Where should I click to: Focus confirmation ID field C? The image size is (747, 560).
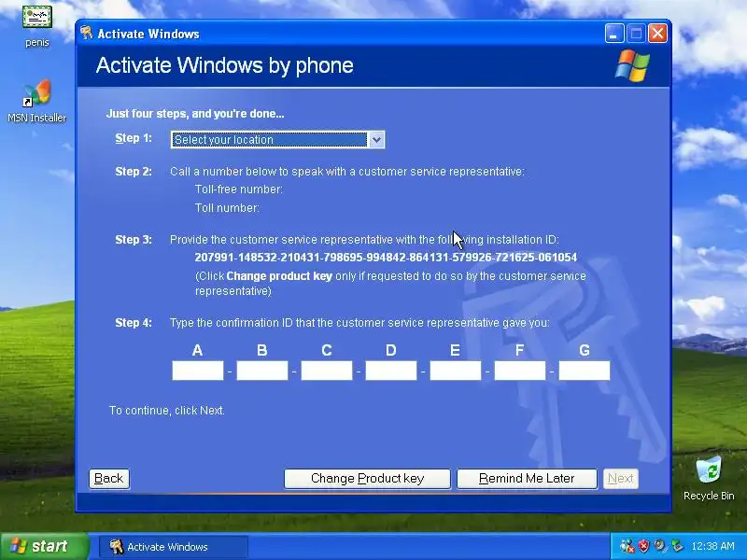327,371
